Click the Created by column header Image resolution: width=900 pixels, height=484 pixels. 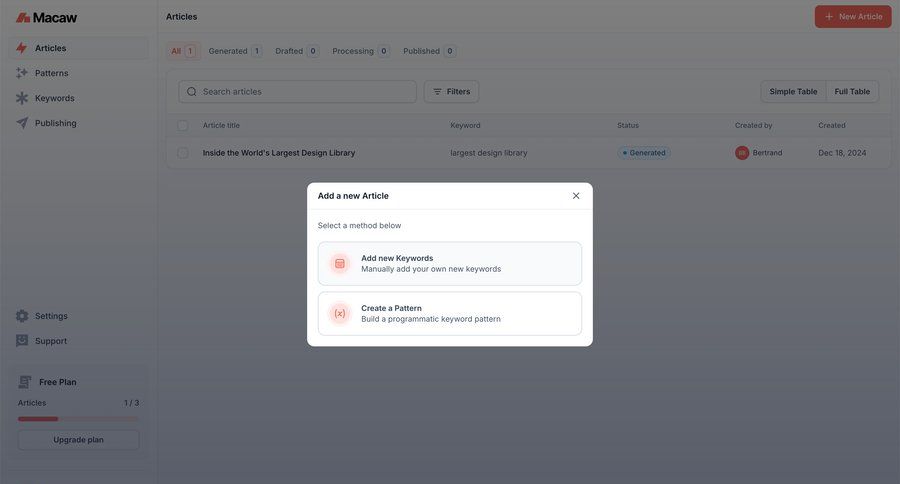point(753,125)
